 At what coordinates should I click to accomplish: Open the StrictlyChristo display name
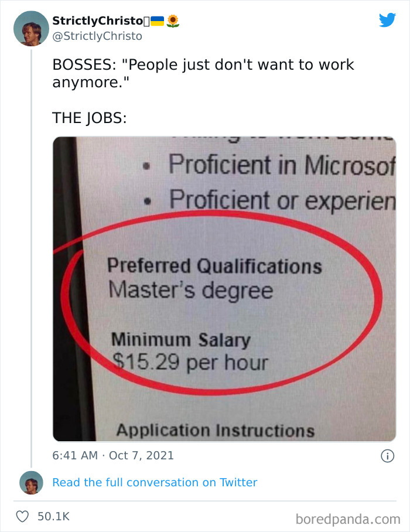[97, 21]
